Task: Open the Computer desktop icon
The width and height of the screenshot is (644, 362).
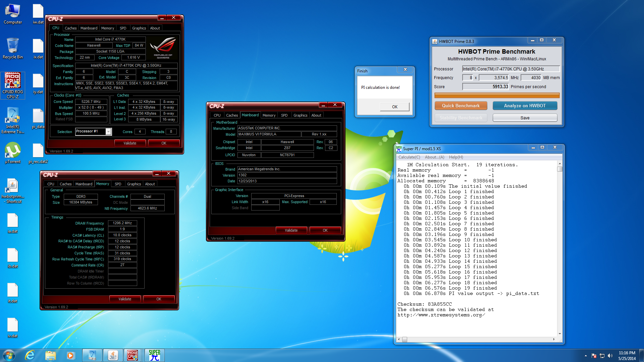Action: click(12, 14)
